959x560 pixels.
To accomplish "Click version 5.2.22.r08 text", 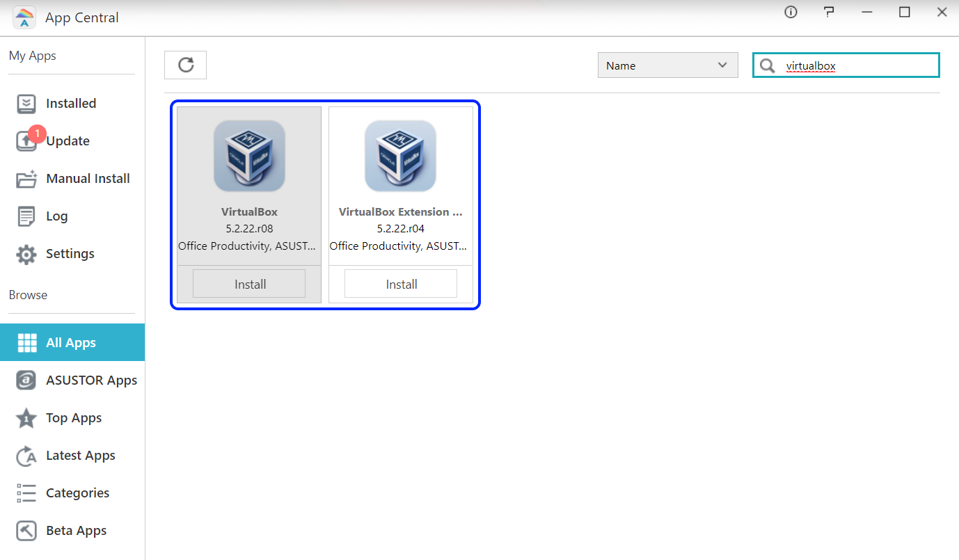I will pos(249,229).
